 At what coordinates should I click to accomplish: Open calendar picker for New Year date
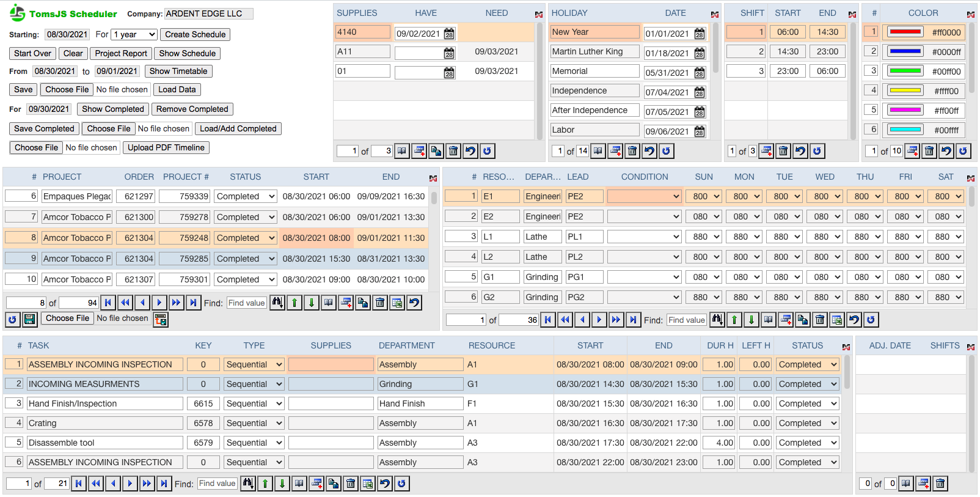(700, 34)
